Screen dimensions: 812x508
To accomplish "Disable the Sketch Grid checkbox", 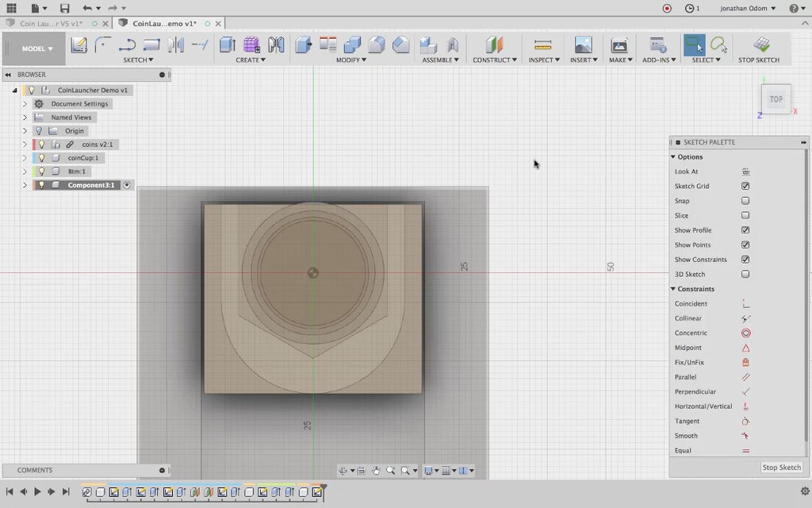I will click(x=745, y=186).
